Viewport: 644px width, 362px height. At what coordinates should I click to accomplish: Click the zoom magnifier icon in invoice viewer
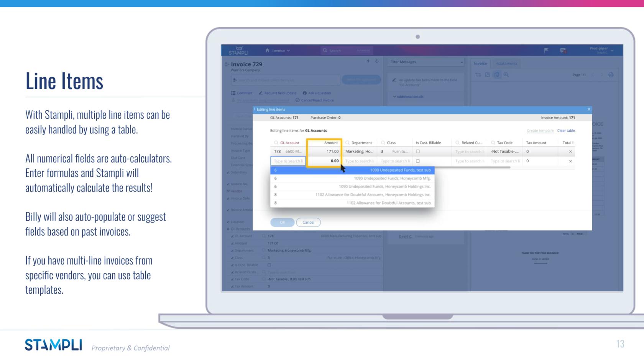click(x=506, y=75)
